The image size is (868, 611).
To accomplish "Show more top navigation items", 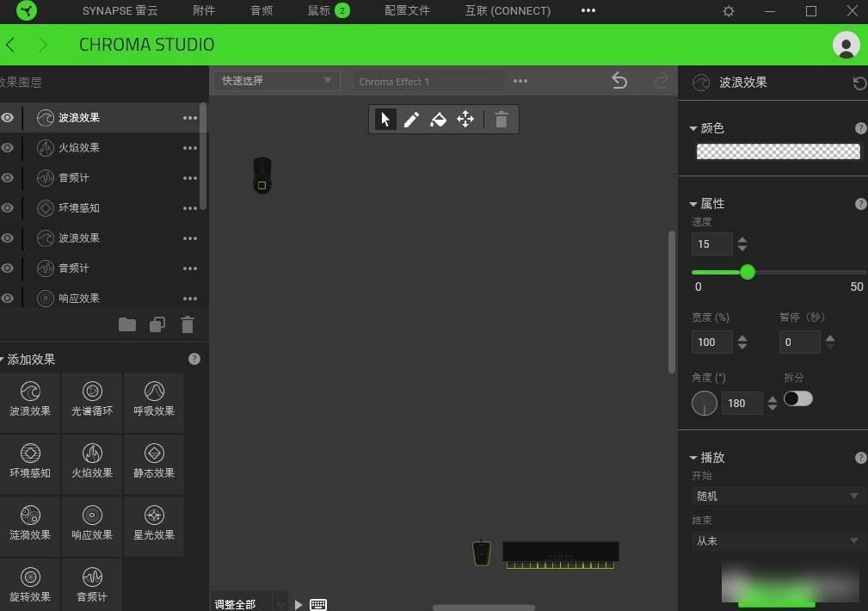I will (588, 10).
